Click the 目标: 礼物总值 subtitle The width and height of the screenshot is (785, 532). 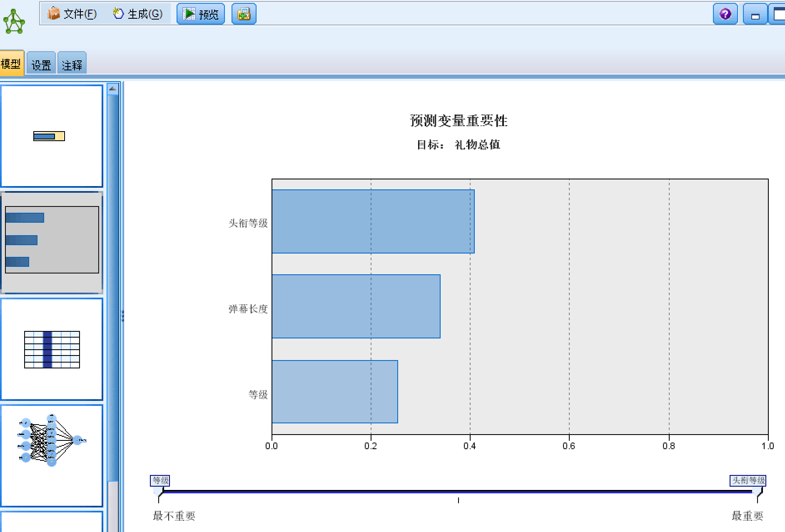pyautogui.click(x=459, y=144)
